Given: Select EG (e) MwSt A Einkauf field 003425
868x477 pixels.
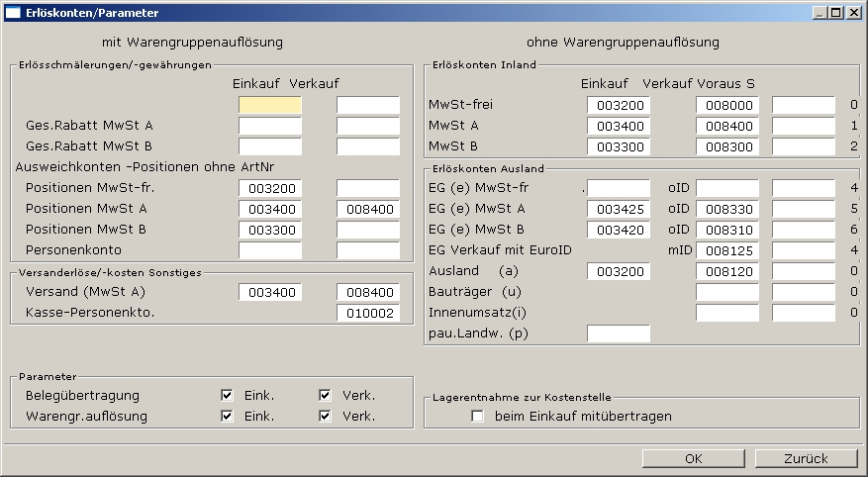Looking at the screenshot, I should click(x=618, y=209).
